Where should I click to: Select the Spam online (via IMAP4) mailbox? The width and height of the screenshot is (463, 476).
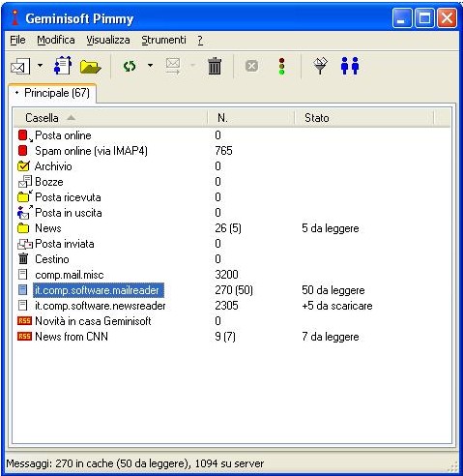pyautogui.click(x=91, y=151)
